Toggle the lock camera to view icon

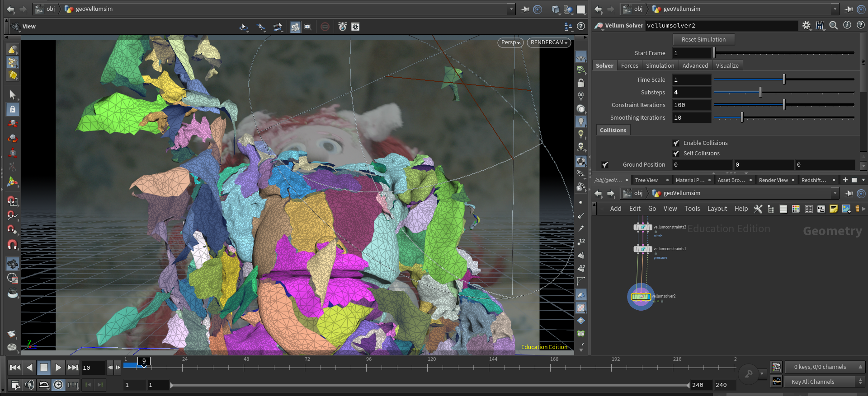pyautogui.click(x=581, y=83)
